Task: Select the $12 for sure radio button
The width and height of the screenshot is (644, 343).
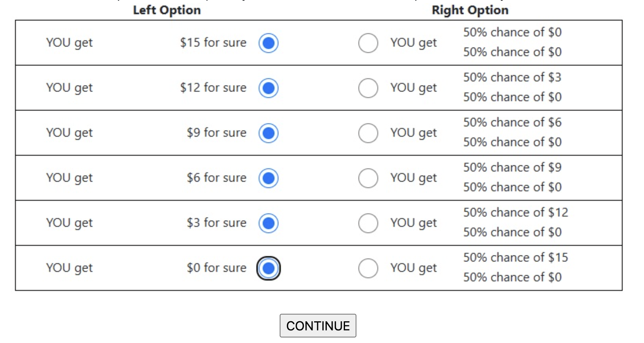Action: [x=269, y=88]
